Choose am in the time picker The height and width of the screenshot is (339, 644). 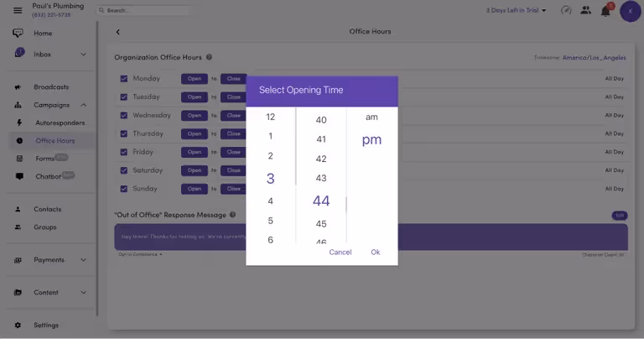tap(371, 117)
